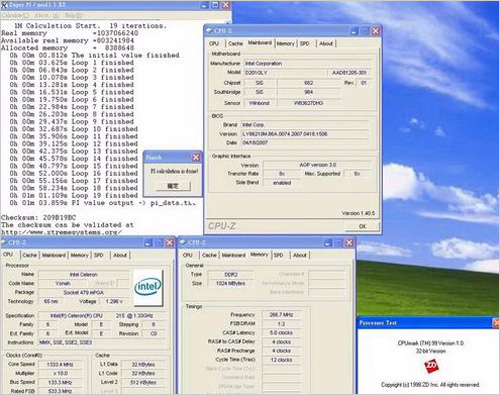Go to About tab in the memory timings CPU-Z window

click(300, 255)
